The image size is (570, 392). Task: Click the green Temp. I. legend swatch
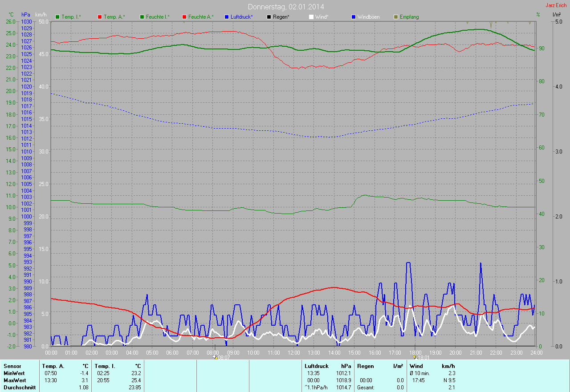pos(57,17)
